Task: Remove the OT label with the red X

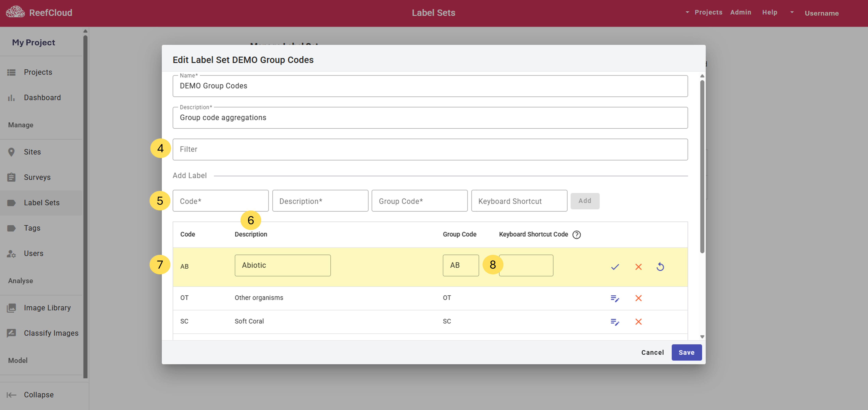Action: pos(638,298)
